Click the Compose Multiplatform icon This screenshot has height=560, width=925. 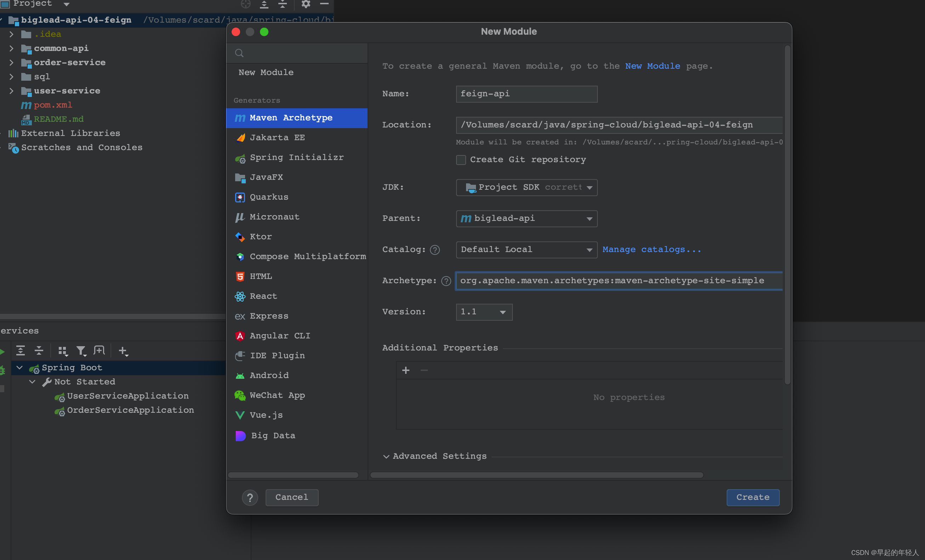240,257
